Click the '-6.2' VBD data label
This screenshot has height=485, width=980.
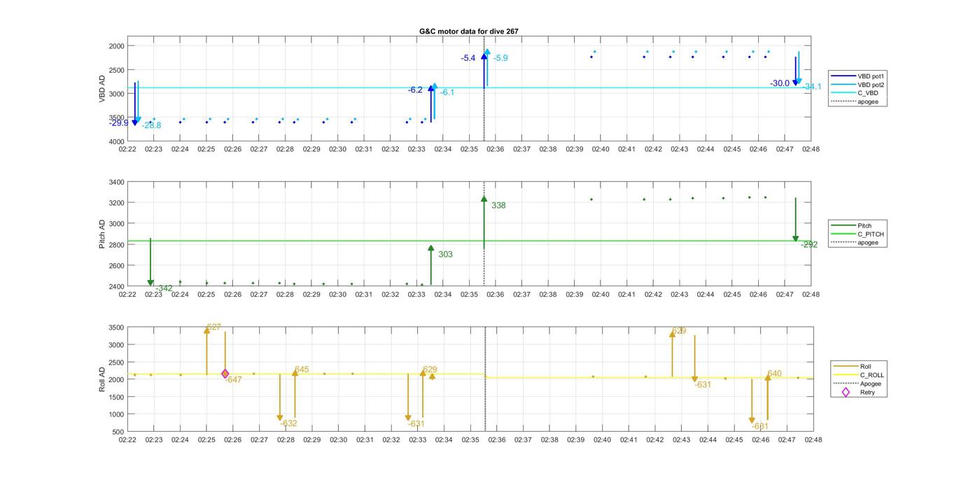tap(415, 90)
